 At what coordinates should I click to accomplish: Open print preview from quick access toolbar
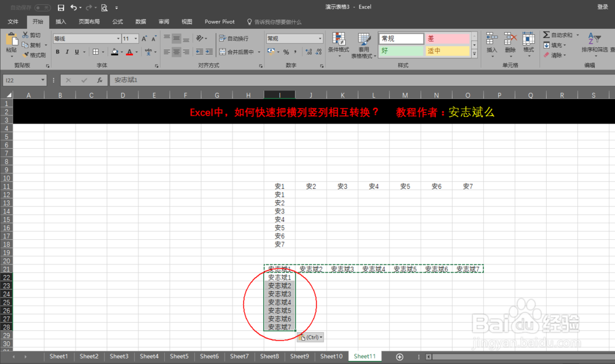(105, 7)
